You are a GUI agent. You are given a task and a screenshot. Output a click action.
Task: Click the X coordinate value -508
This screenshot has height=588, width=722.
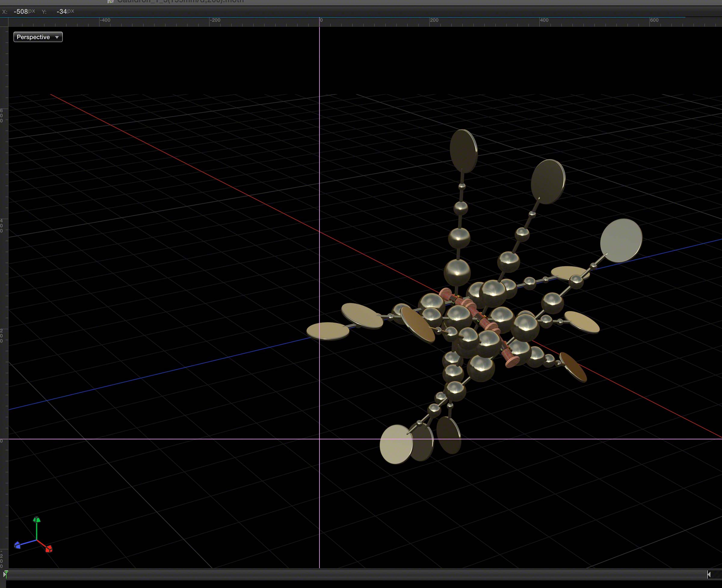tap(21, 11)
